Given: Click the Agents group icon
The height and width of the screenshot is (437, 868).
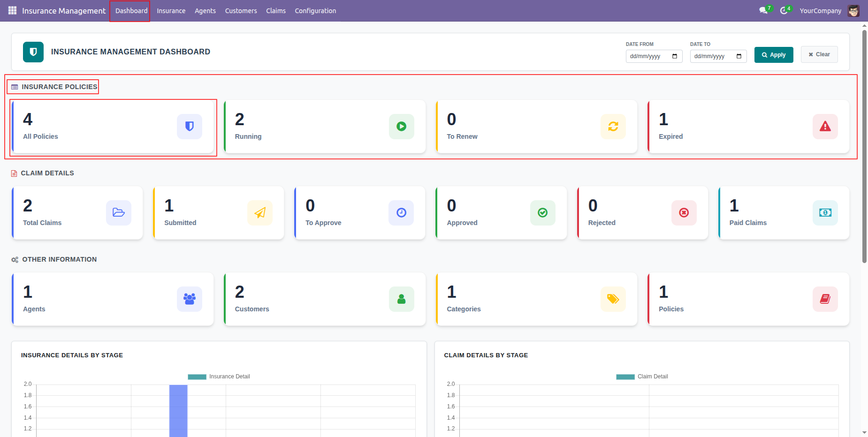Looking at the screenshot, I should coord(190,299).
